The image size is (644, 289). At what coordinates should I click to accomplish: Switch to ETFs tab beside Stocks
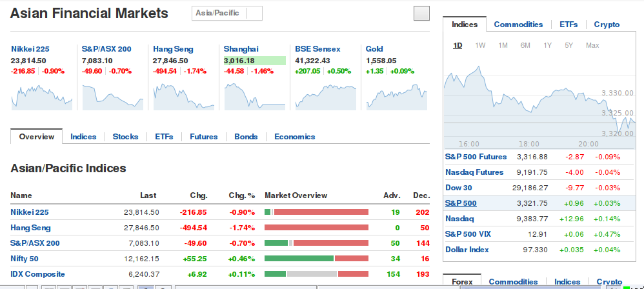(164, 137)
